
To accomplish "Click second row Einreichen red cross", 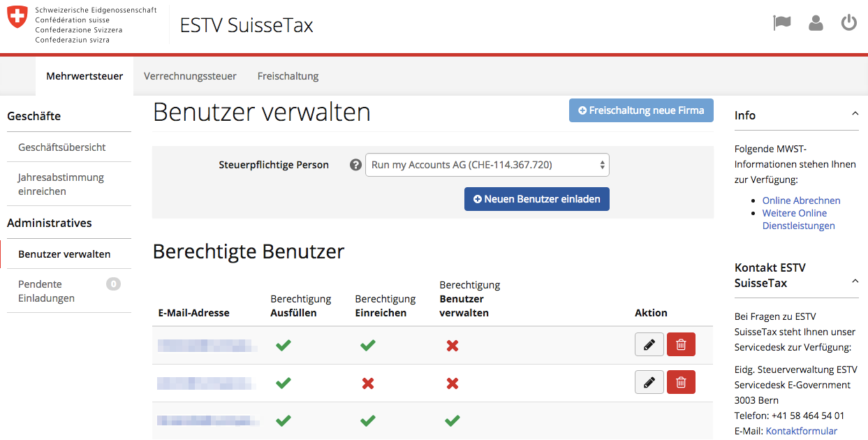I will (368, 383).
